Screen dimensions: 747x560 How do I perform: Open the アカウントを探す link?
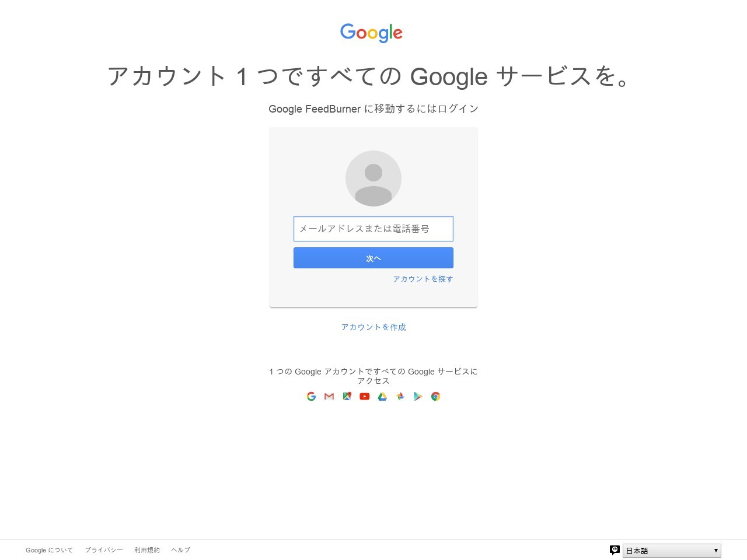[423, 279]
